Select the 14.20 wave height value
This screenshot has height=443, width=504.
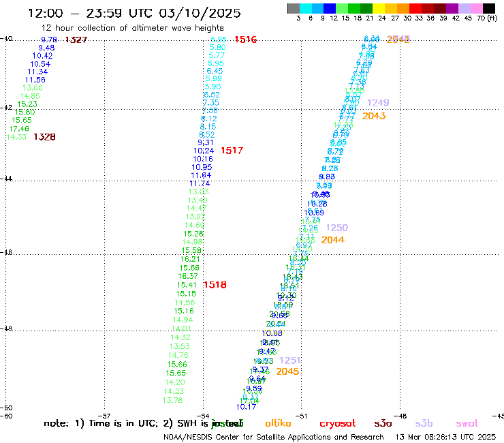(x=175, y=382)
